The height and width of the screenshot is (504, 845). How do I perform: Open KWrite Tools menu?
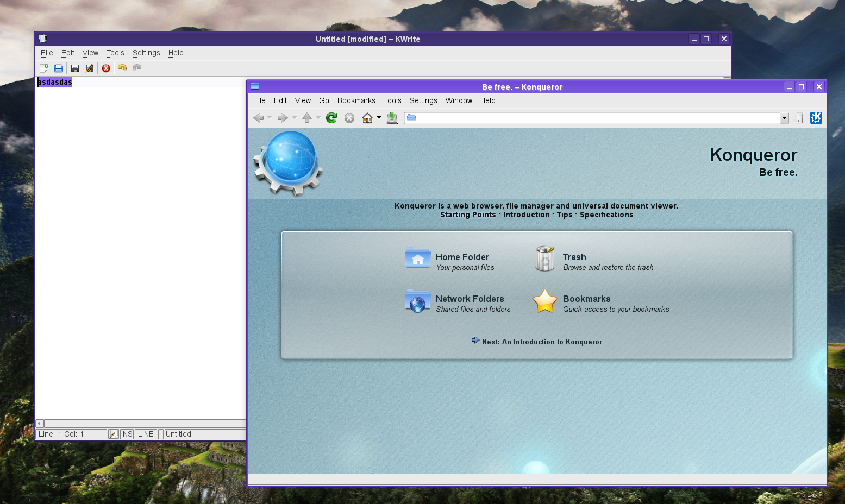[x=115, y=53]
